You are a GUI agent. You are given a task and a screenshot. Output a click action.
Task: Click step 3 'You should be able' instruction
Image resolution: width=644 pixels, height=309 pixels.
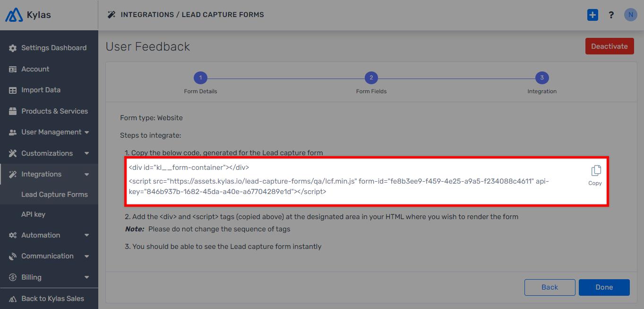click(x=223, y=247)
